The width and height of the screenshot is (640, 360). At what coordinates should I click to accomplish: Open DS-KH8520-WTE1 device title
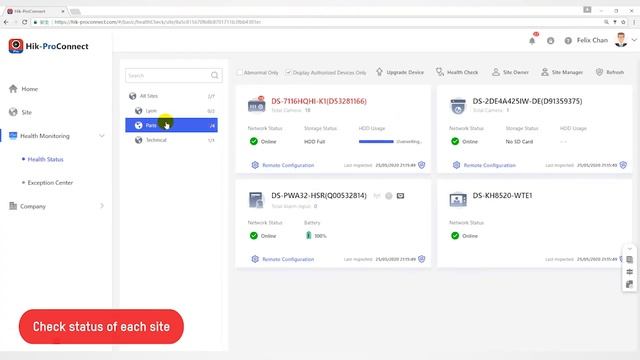(502, 196)
